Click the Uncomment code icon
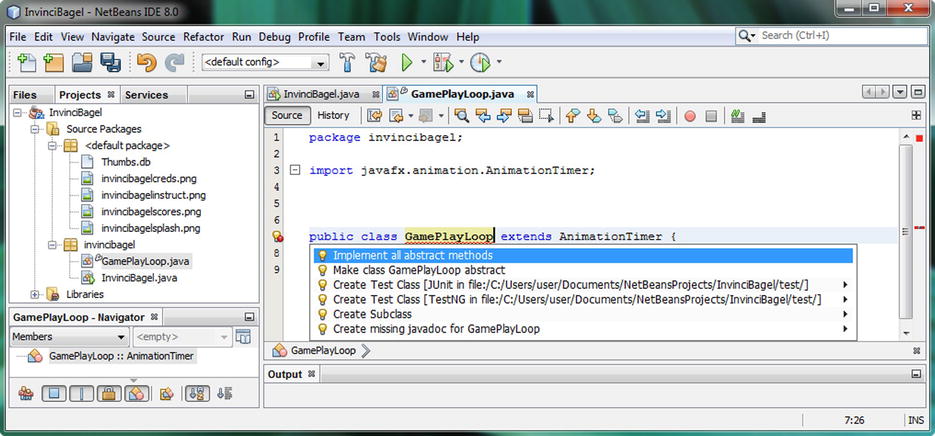Image resolution: width=935 pixels, height=436 pixels. point(759,116)
